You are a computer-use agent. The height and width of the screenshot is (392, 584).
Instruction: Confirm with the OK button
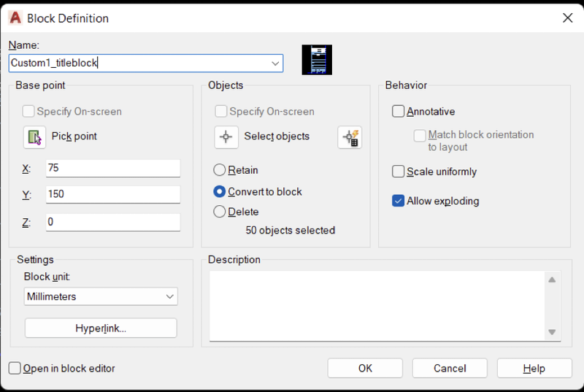tap(365, 368)
